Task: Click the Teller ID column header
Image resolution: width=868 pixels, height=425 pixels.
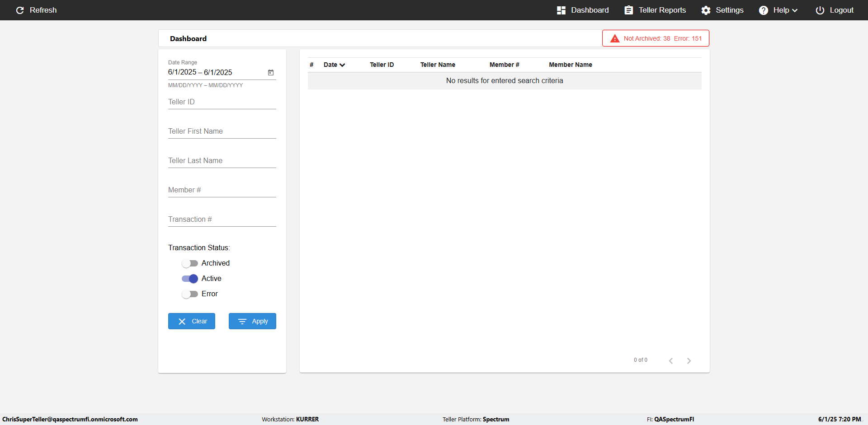Action: point(382,65)
